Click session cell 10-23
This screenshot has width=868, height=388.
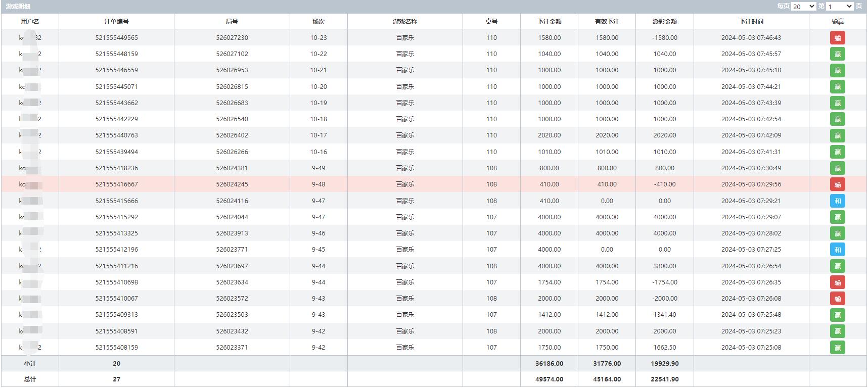pos(318,38)
